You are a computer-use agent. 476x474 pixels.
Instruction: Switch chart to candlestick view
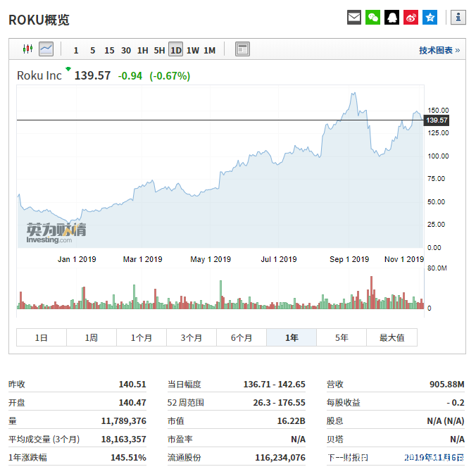click(28, 49)
